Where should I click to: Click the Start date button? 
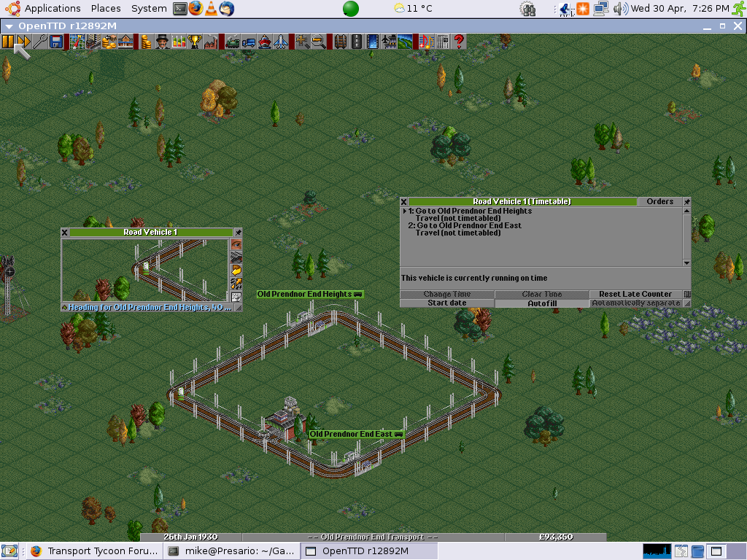pyautogui.click(x=447, y=303)
